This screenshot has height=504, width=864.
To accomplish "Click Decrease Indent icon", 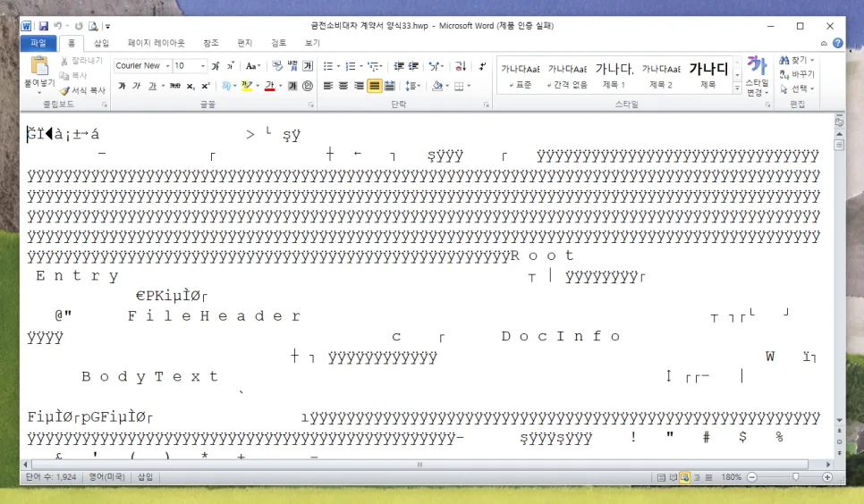I will click(398, 66).
